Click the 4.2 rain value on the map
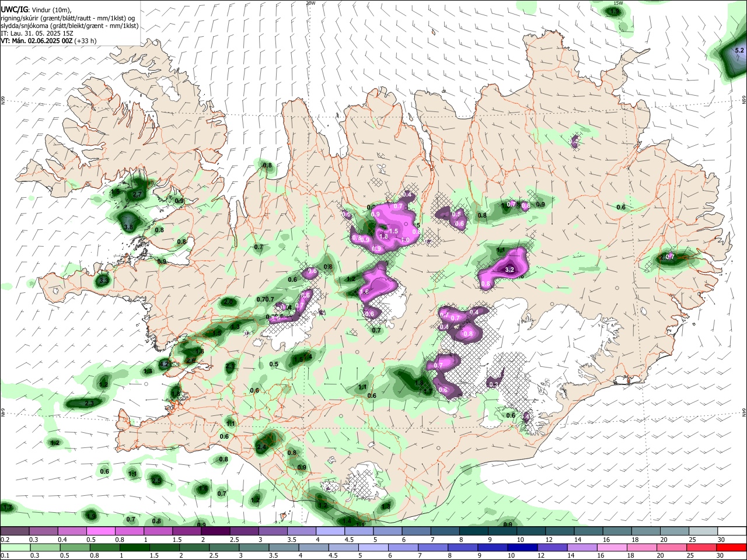The image size is (747, 560). coord(164,364)
